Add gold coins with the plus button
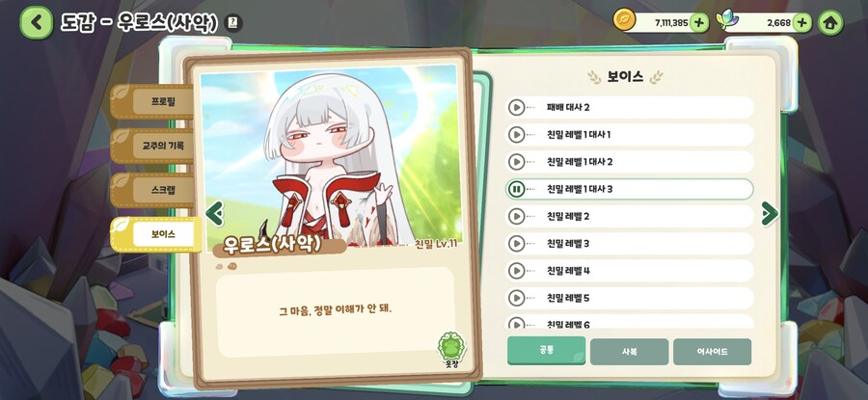Image resolution: width=868 pixels, height=400 pixels. pos(699,23)
